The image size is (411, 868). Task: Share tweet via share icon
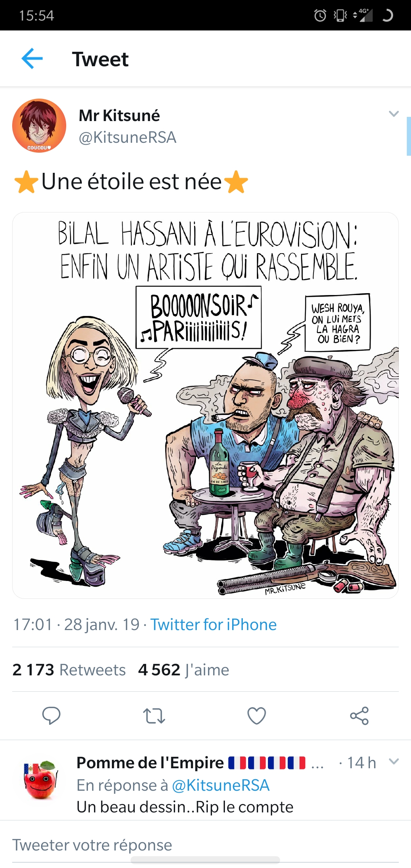(x=360, y=716)
